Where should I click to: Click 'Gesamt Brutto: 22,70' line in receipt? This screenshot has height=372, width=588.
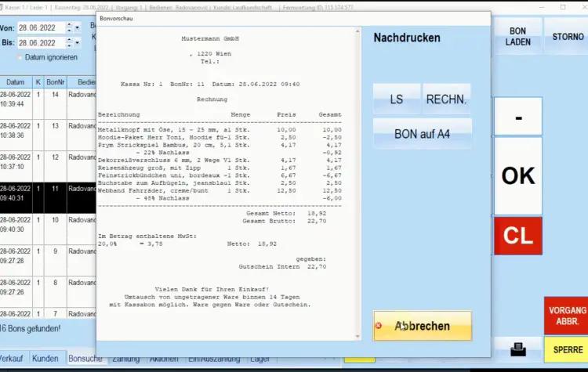[x=285, y=221]
